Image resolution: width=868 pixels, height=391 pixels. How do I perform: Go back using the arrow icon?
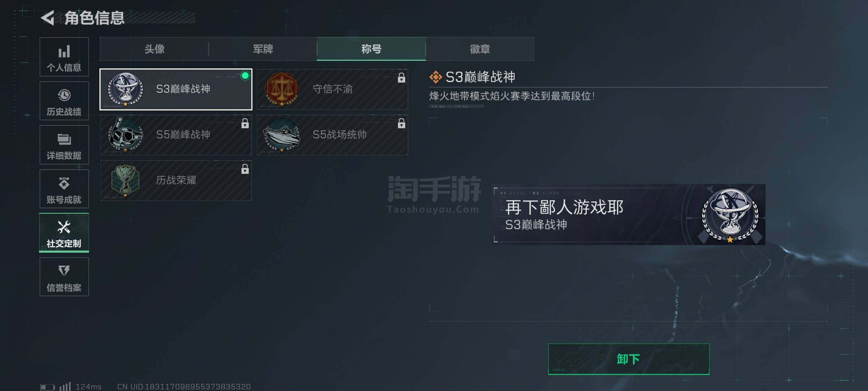48,18
